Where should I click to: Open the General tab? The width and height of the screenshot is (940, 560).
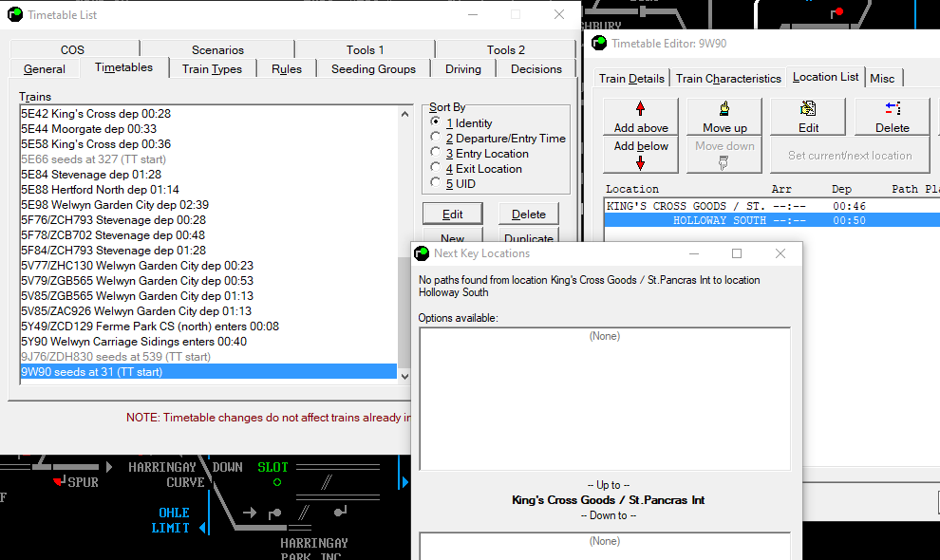[x=45, y=69]
